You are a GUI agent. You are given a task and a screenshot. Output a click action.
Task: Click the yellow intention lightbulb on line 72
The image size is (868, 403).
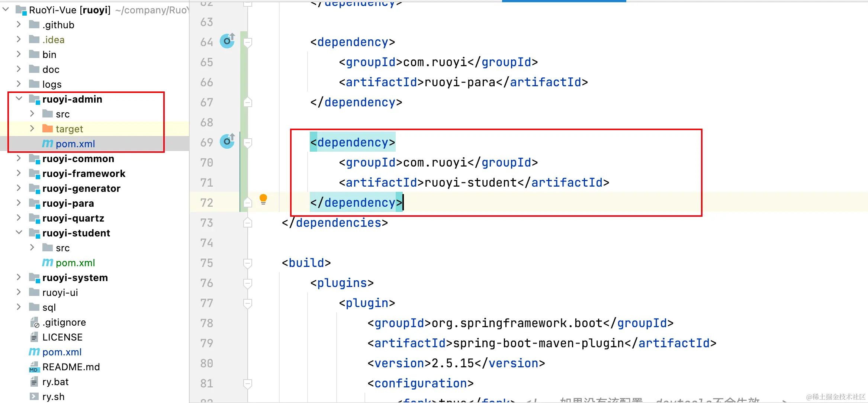click(263, 199)
